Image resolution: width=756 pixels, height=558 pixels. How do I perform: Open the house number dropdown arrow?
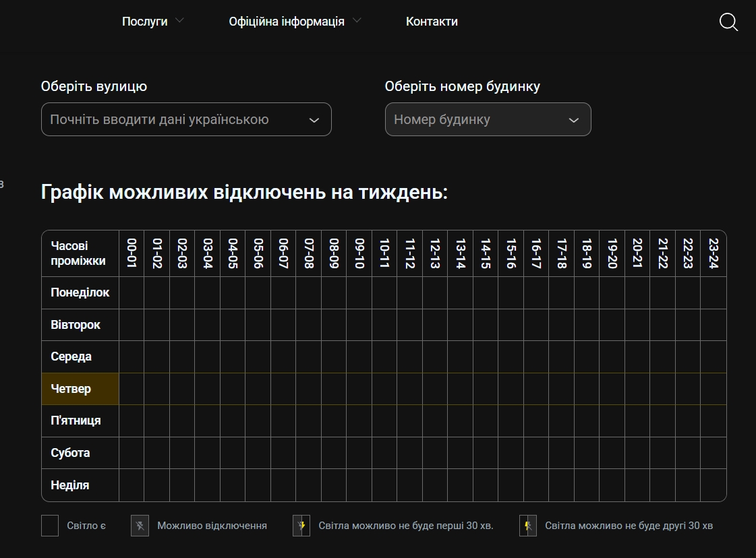coord(573,120)
